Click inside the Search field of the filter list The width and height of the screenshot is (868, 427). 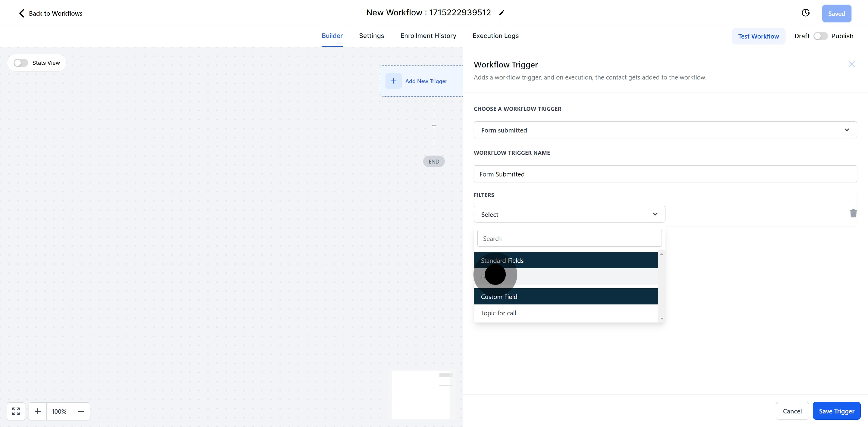point(569,238)
